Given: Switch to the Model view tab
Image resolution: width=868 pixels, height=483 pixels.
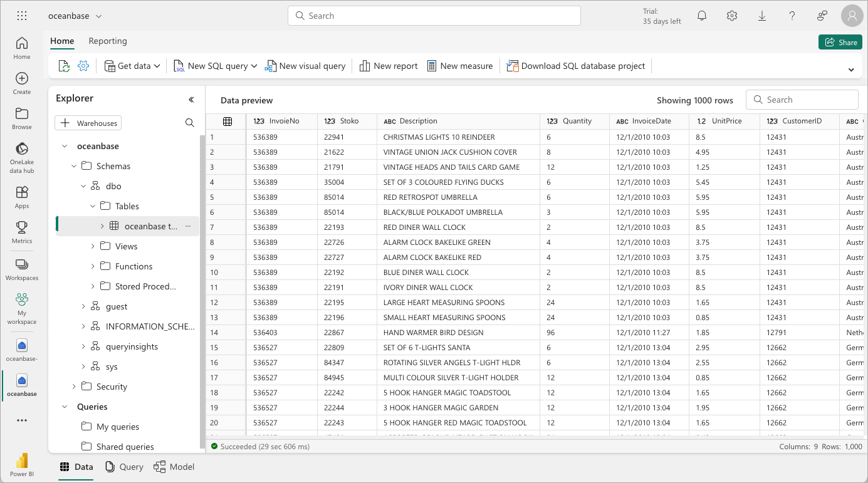Looking at the screenshot, I should (x=174, y=467).
